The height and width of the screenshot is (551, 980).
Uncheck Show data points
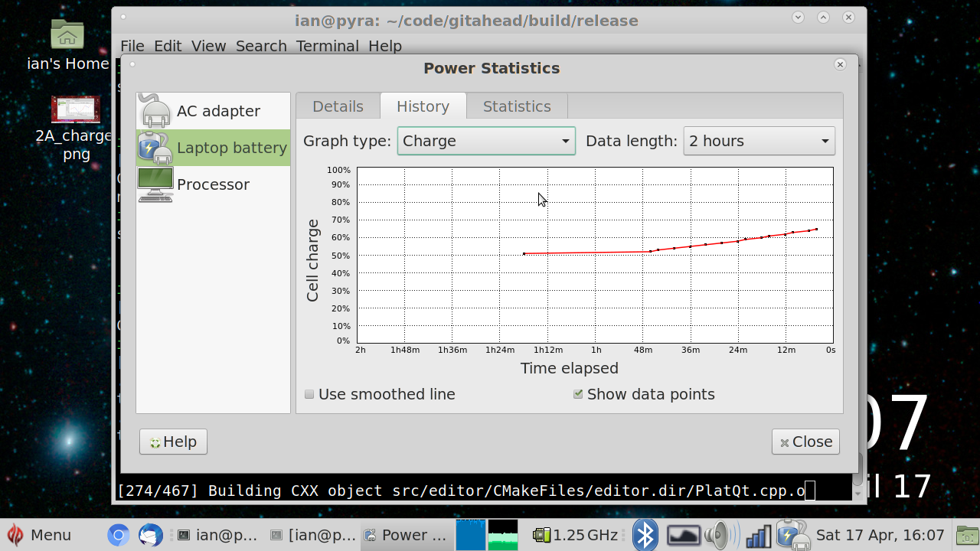coord(578,395)
